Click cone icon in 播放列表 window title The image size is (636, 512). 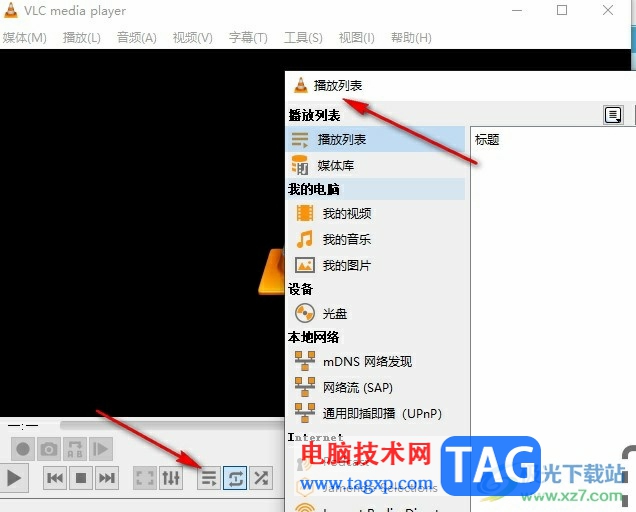(x=301, y=85)
